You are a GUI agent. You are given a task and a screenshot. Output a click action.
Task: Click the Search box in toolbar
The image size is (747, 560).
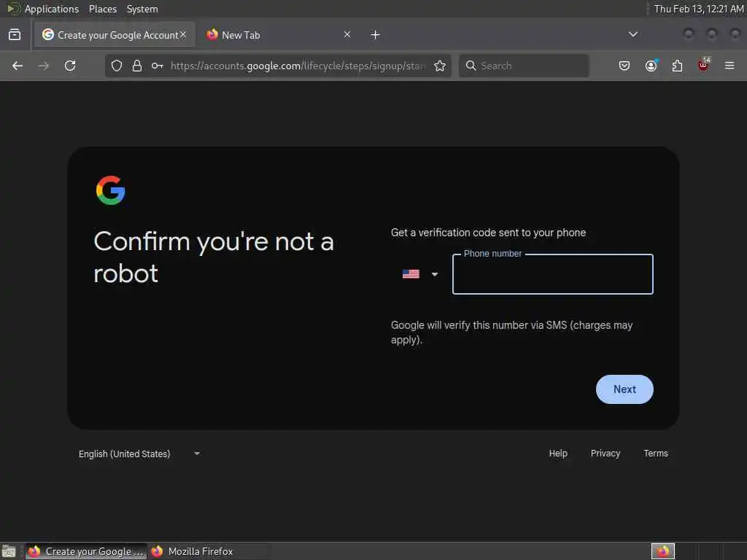[x=524, y=66]
